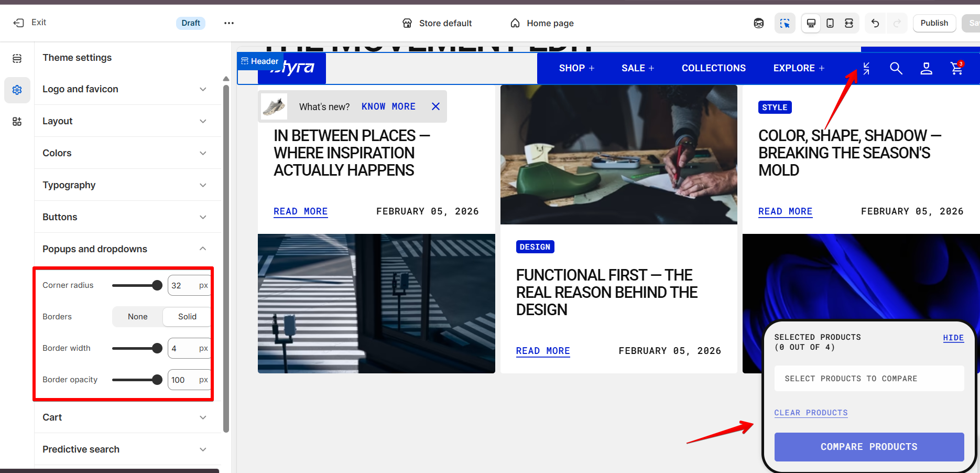The width and height of the screenshot is (980, 473).
Task: Undo the last change
Action: click(875, 23)
